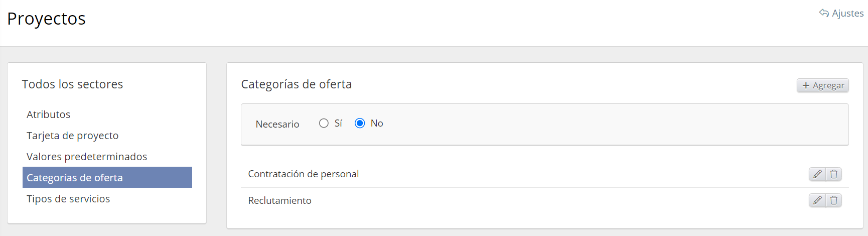Viewport: 868px width, 236px height.
Task: Click the Proyectos page title
Action: 46,19
